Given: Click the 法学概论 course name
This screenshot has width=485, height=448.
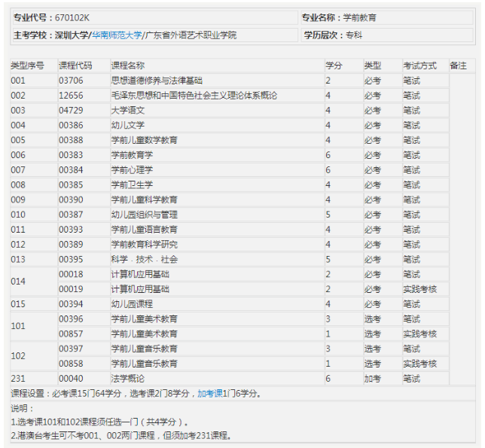Looking at the screenshot, I should click(128, 379).
